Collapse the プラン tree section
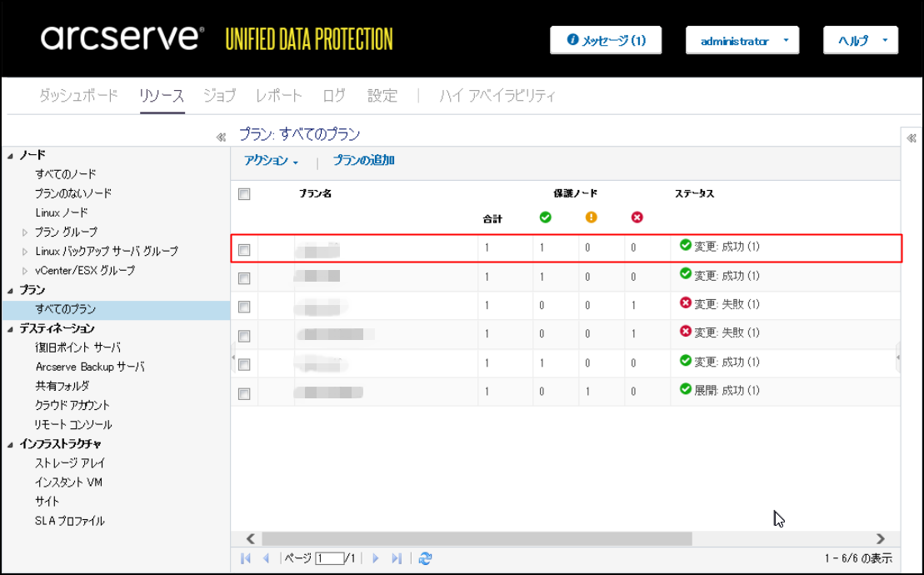Viewport: 924px width, 575px height. tap(10, 291)
